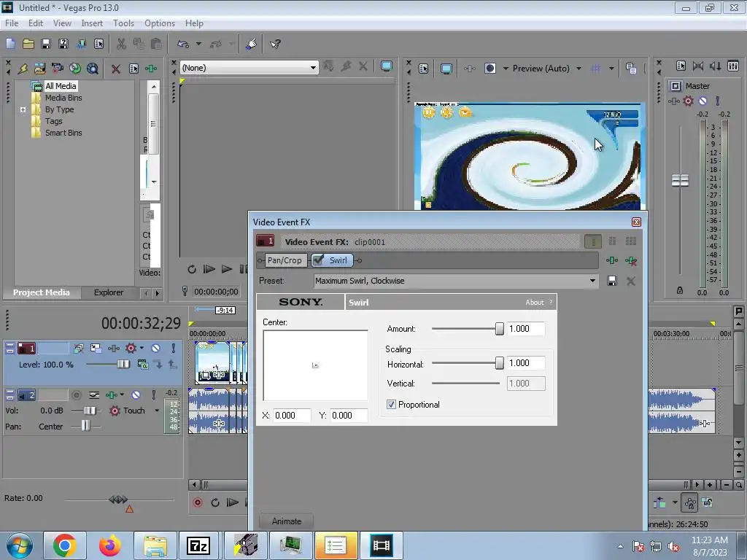This screenshot has height=560, width=747.
Task: Open the trimmer (None) media dropdown
Action: click(x=313, y=68)
